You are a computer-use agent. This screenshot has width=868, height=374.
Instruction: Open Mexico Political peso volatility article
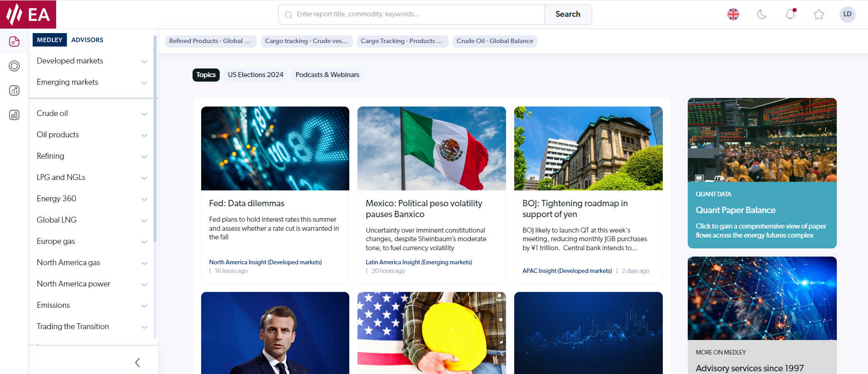(x=424, y=209)
